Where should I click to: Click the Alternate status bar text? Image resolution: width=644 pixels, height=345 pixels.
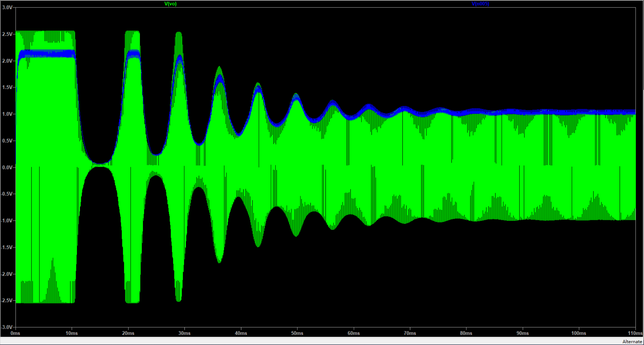point(632,342)
